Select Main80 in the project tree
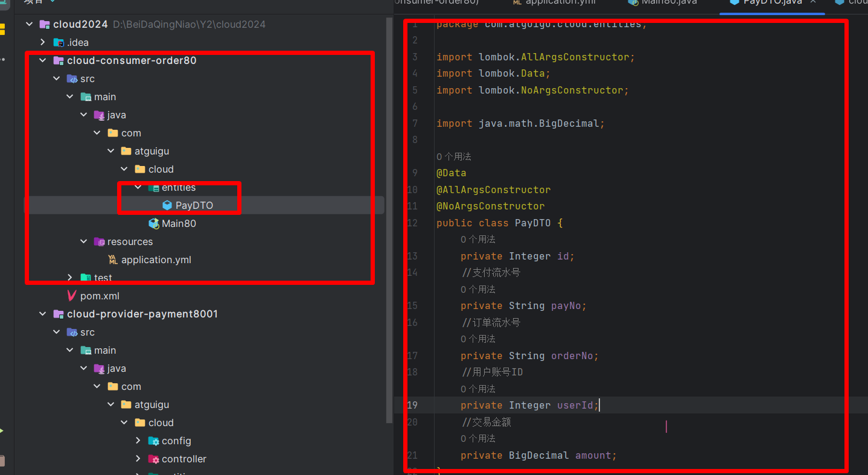 pos(179,223)
